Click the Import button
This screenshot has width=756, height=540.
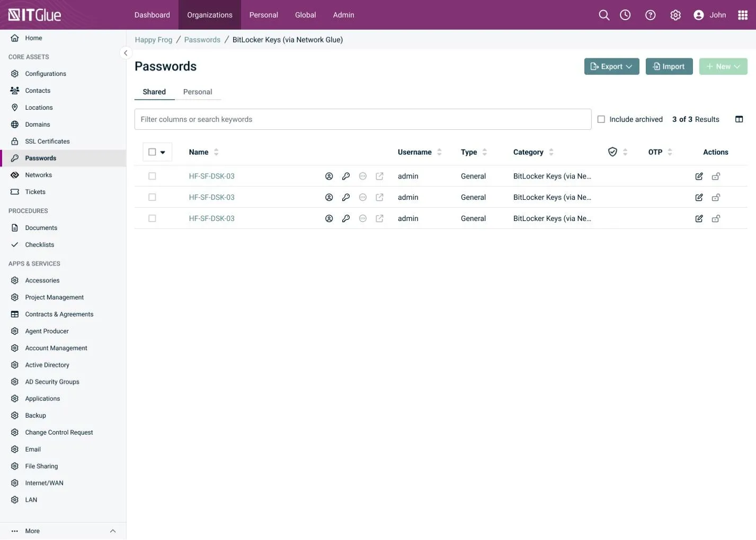669,67
